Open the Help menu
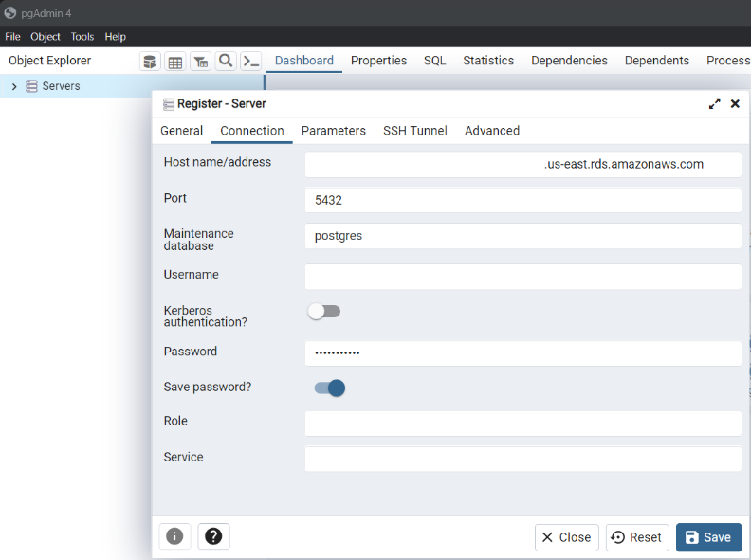751x560 pixels. [116, 37]
